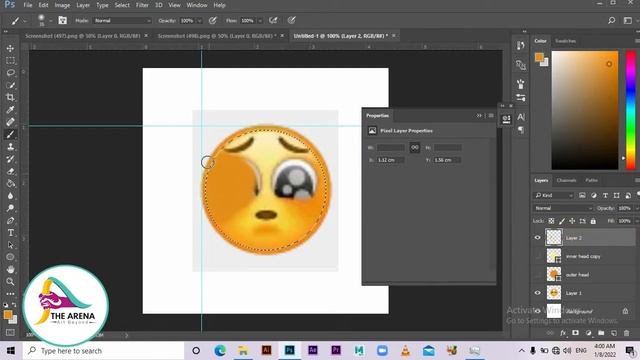Select the Hand tool
The height and width of the screenshot is (360, 640).
[x=10, y=269]
